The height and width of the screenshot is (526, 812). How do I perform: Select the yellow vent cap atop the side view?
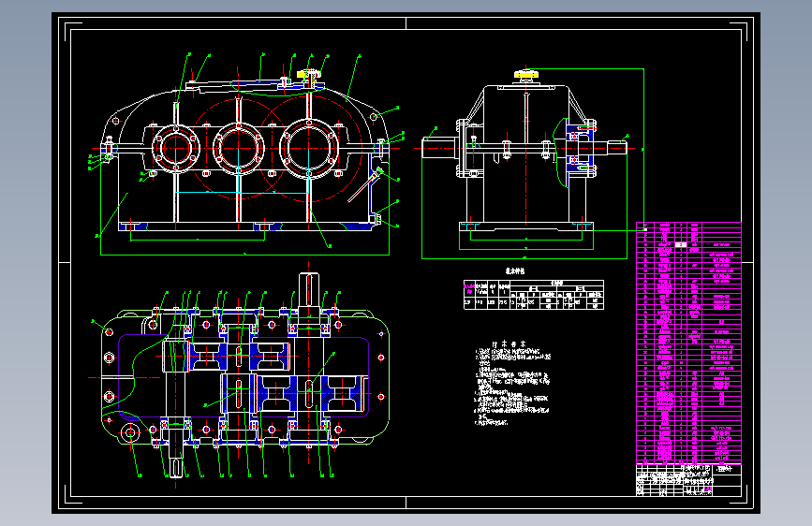click(526, 75)
